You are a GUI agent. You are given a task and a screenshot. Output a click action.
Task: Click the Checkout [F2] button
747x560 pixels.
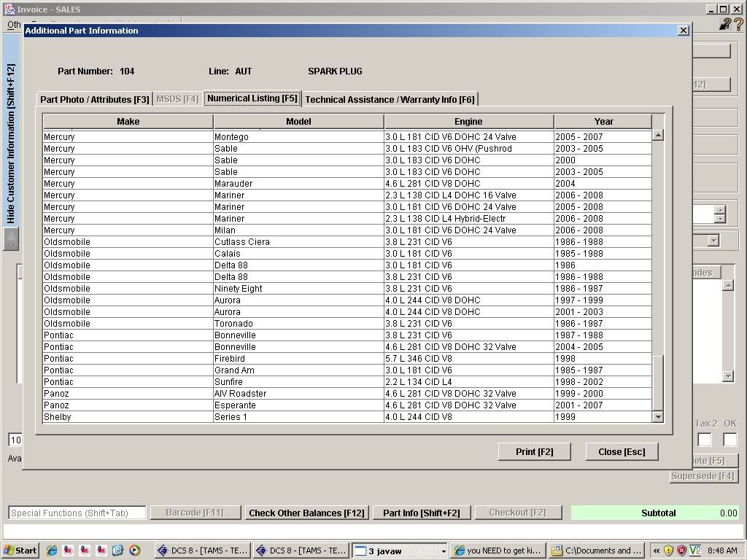point(517,513)
